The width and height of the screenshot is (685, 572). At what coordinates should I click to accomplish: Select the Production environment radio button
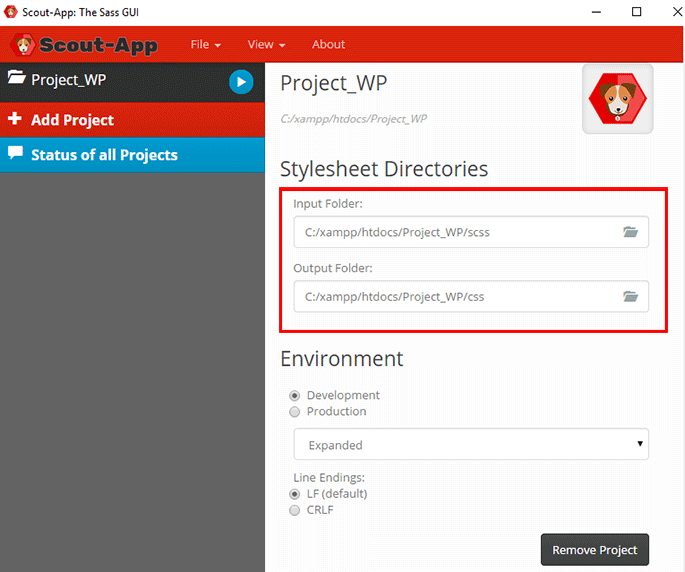tap(294, 412)
